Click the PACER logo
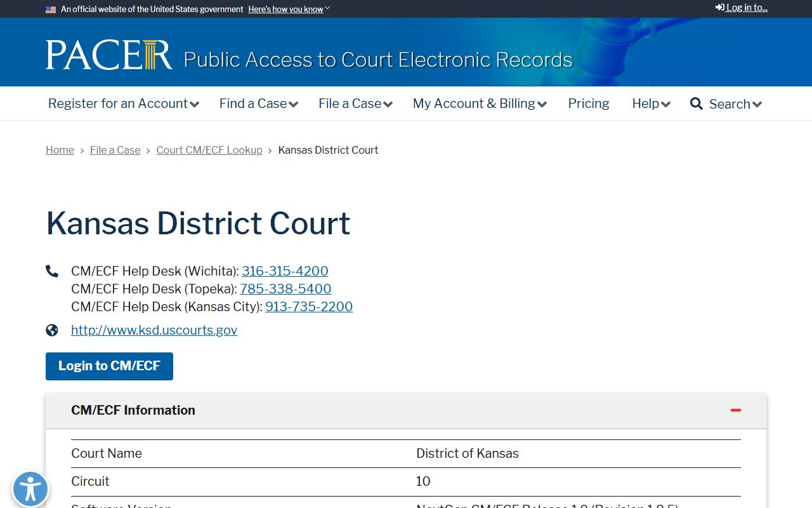 [108, 55]
